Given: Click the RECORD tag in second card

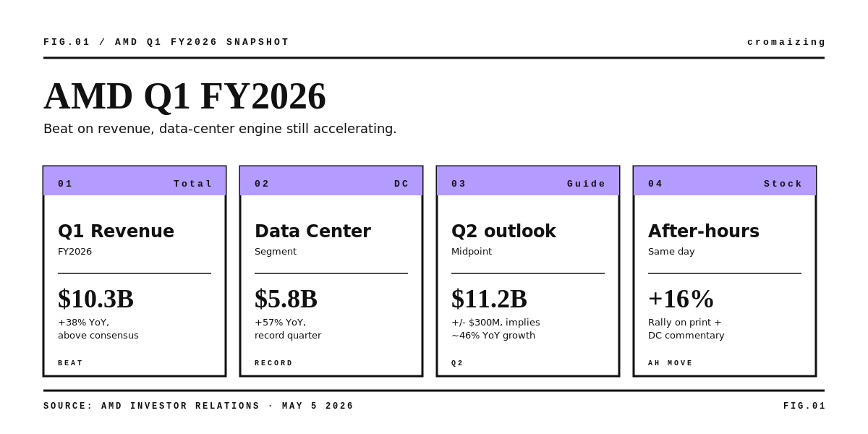Looking at the screenshot, I should [274, 363].
